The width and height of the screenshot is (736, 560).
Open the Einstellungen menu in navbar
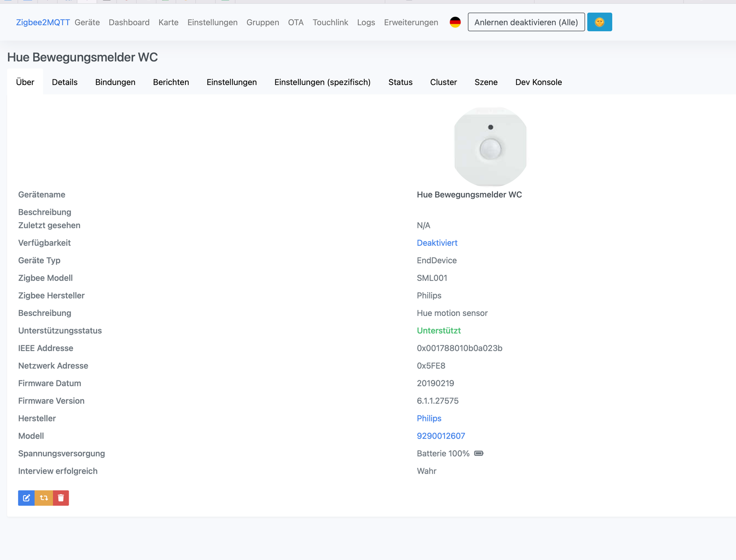click(x=212, y=22)
